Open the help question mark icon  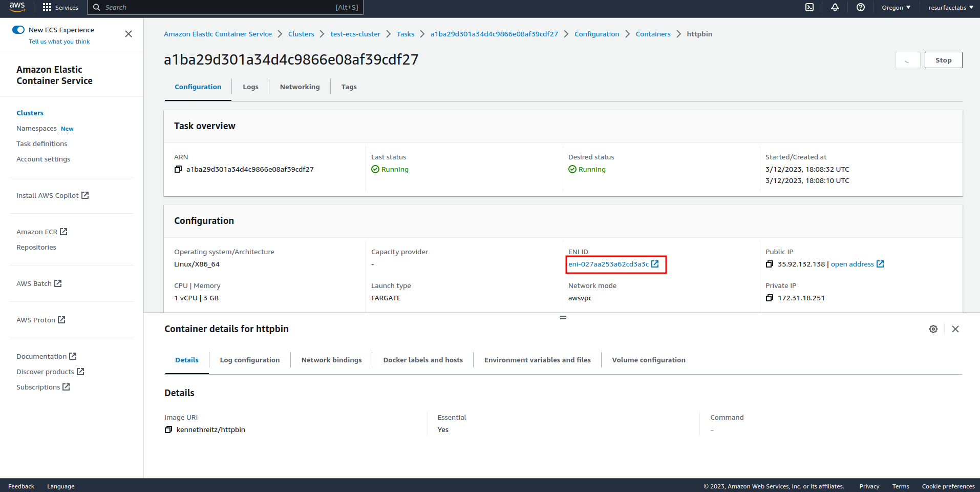tap(861, 7)
